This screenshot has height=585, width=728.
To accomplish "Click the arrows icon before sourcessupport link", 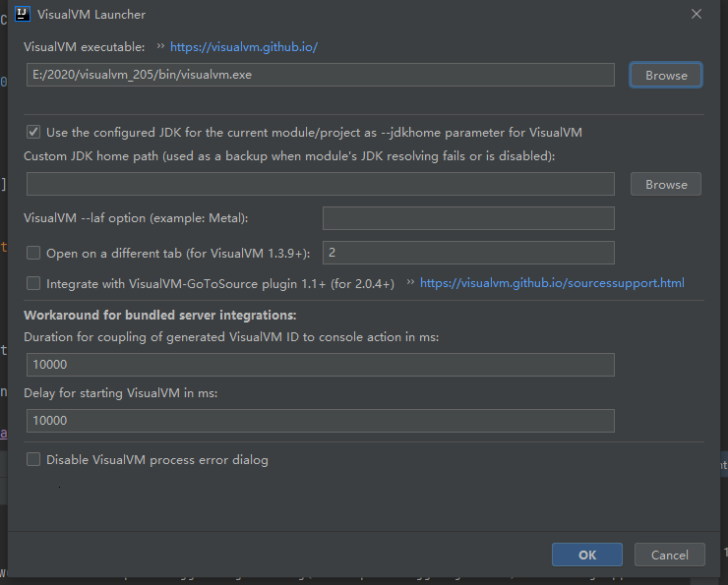I will click(x=410, y=282).
